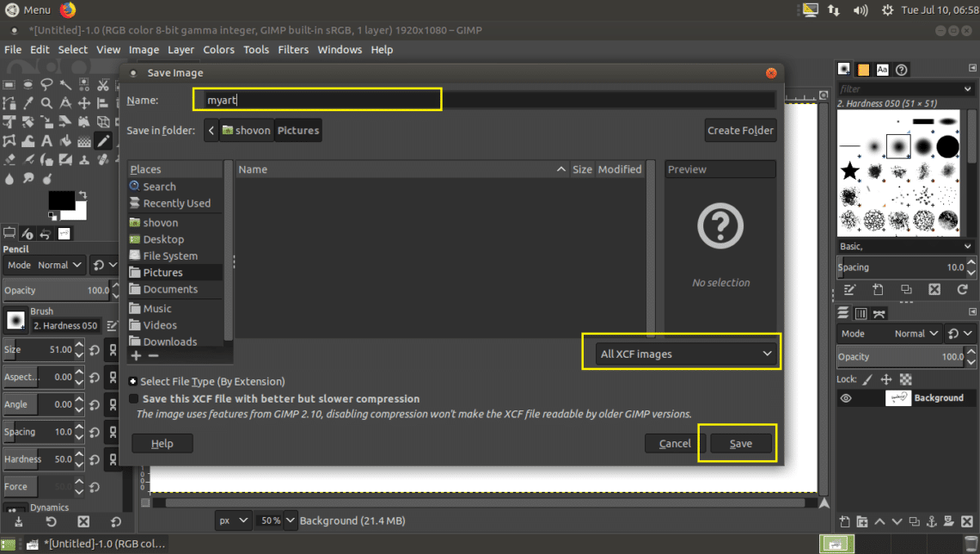The image size is (980, 554).
Task: Toggle visibility of the Background layer
Action: tap(846, 398)
